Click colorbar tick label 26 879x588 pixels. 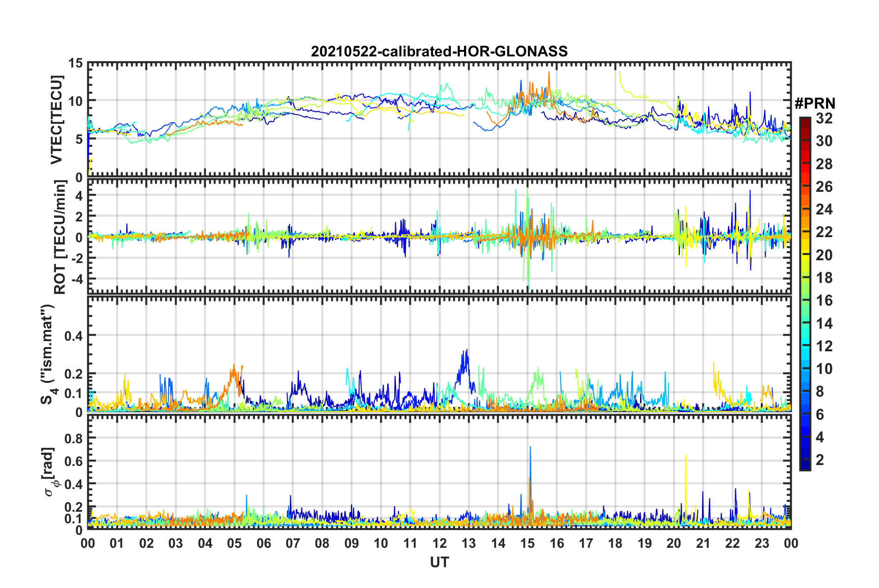824,187
